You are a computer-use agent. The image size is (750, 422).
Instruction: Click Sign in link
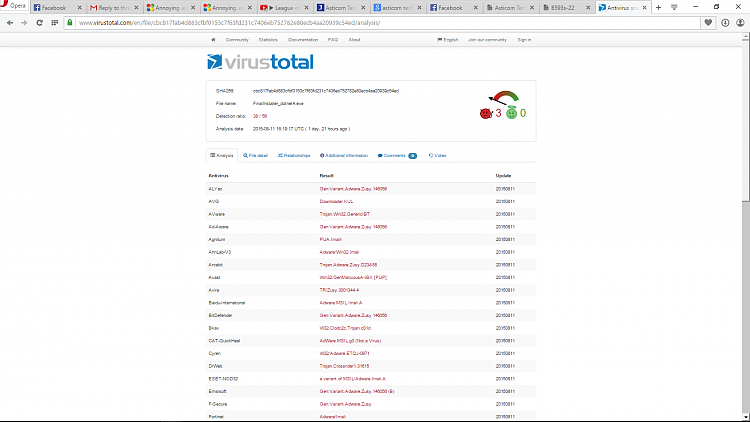point(524,40)
